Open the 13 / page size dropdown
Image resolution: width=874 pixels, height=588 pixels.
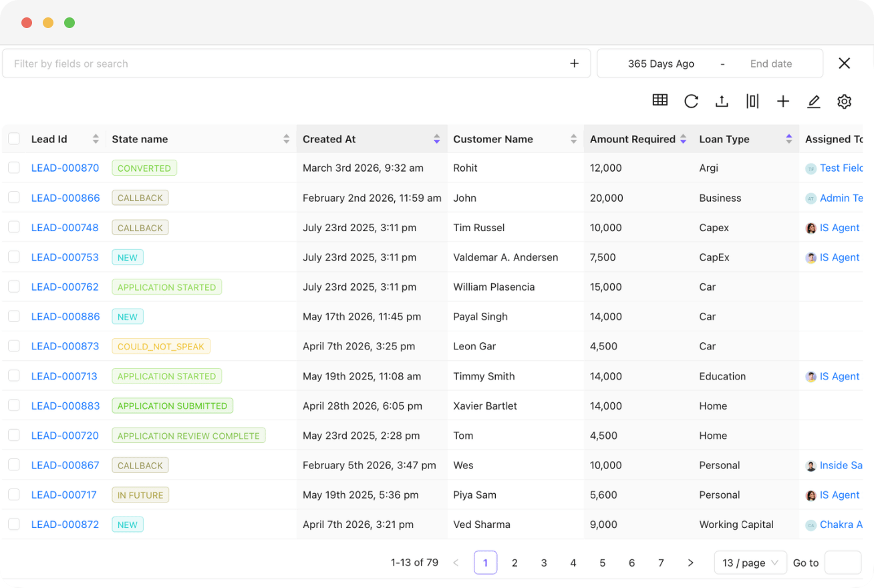pos(750,563)
